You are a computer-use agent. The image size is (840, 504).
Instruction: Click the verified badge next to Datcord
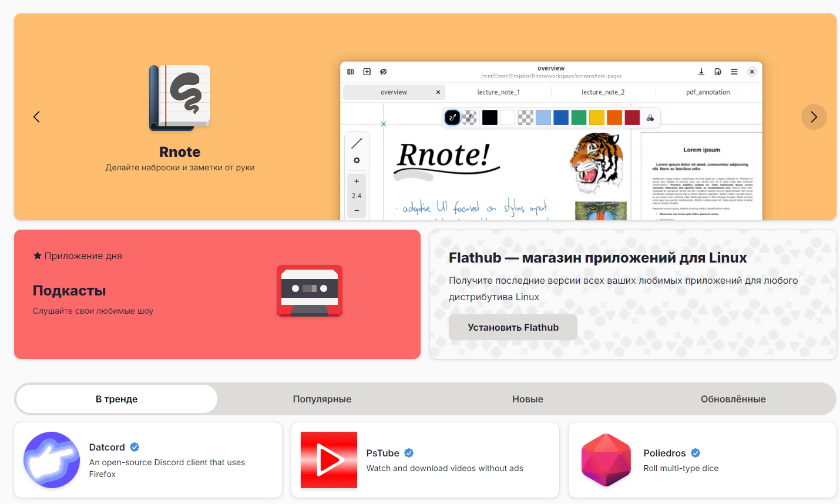pyautogui.click(x=135, y=447)
